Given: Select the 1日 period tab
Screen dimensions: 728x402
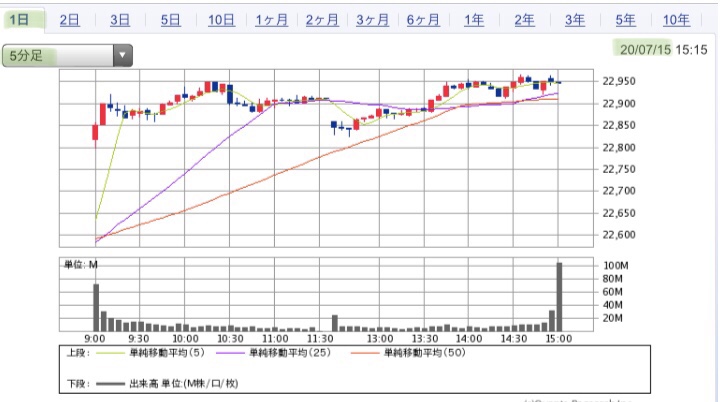Looking at the screenshot, I should 22,20.
